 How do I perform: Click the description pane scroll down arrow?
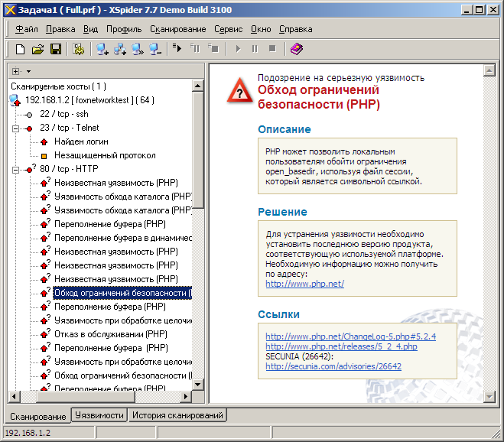pos(489,397)
